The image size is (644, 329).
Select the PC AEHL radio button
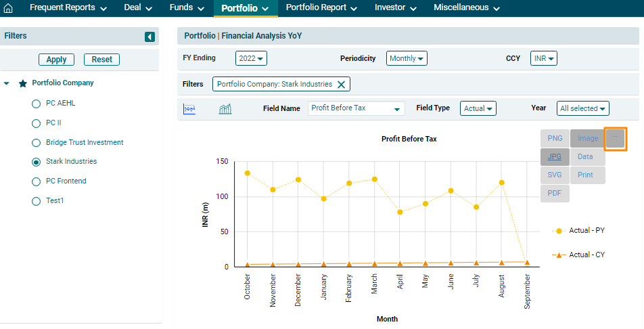pos(36,104)
